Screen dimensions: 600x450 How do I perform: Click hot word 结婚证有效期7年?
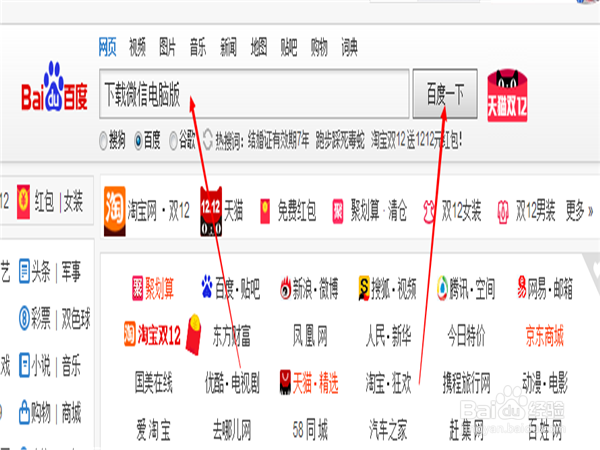[x=279, y=140]
